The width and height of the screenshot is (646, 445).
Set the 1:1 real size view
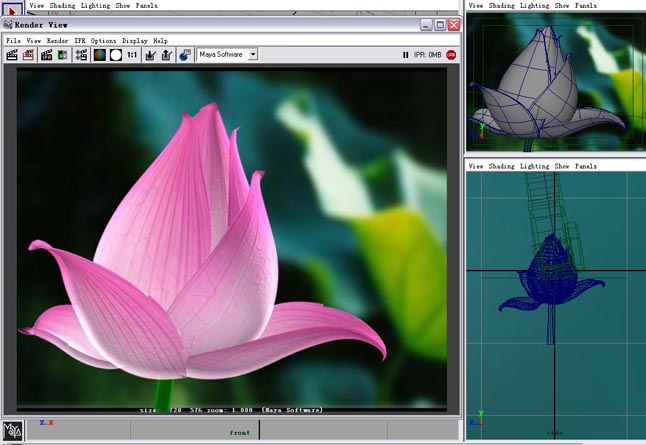click(x=132, y=55)
